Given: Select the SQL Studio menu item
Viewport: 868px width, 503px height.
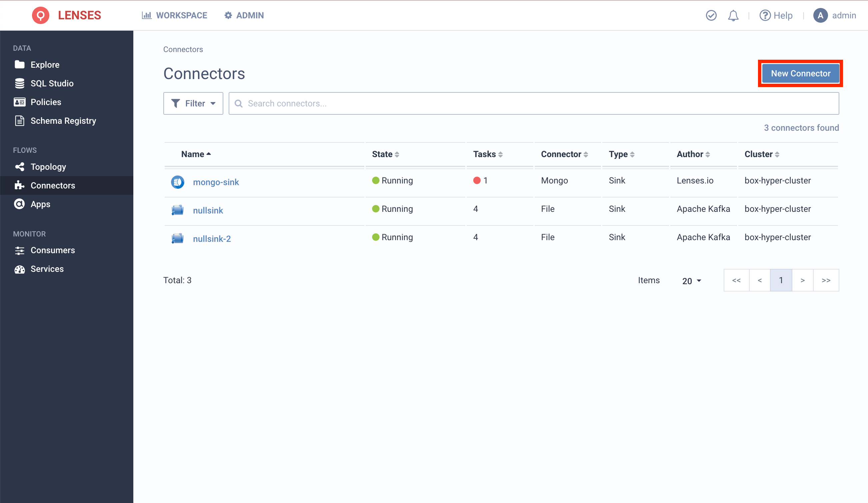Looking at the screenshot, I should pos(52,83).
